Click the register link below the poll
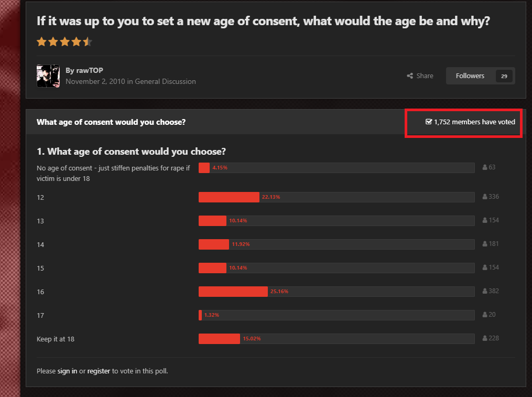The height and width of the screenshot is (397, 532). click(x=99, y=371)
